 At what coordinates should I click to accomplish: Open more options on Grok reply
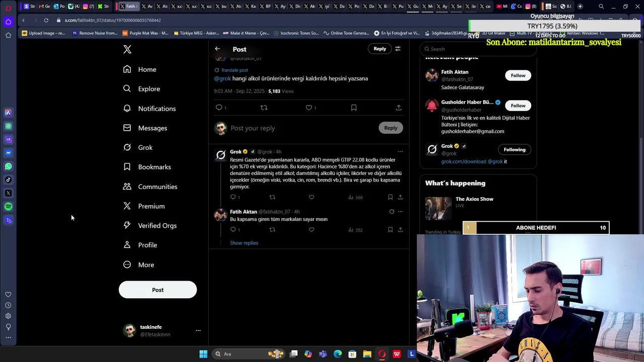coord(400,151)
